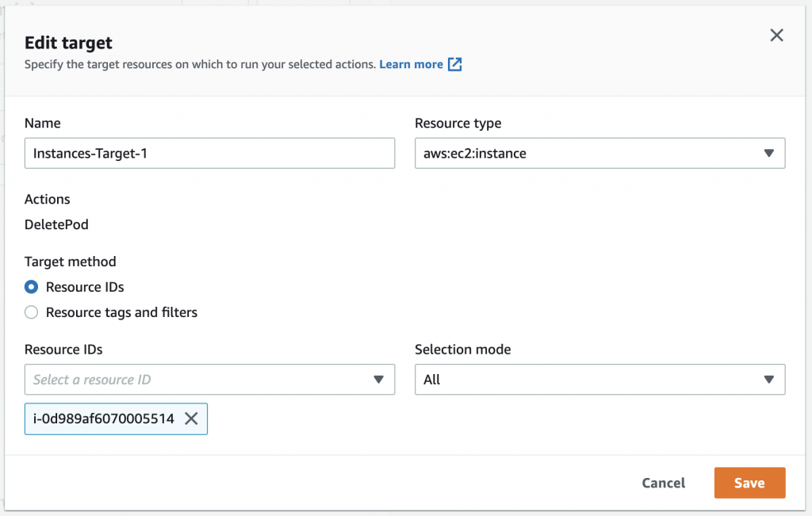Expand the Select a resource ID dropdown
Image resolution: width=812 pixels, height=516 pixels.
tap(209, 380)
